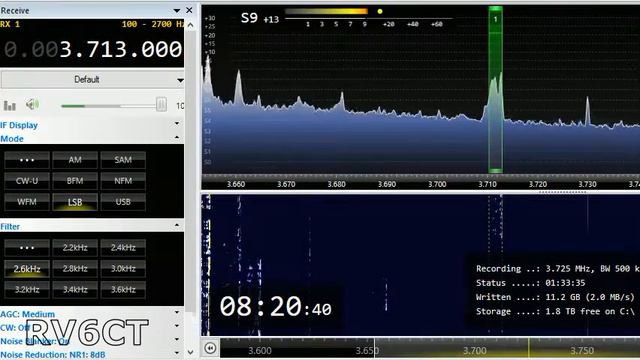Click 3.730 on the spectrum frequency scale
The image size is (640, 360).
[587, 184]
